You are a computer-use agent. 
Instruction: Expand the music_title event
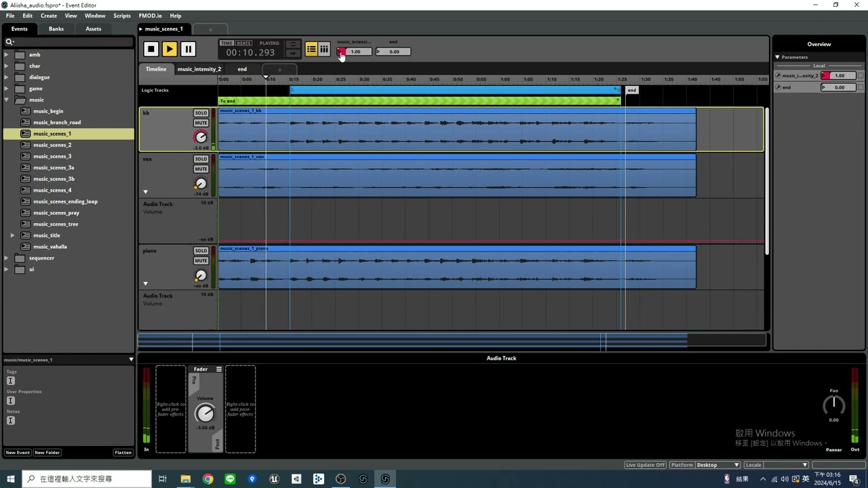pos(13,235)
